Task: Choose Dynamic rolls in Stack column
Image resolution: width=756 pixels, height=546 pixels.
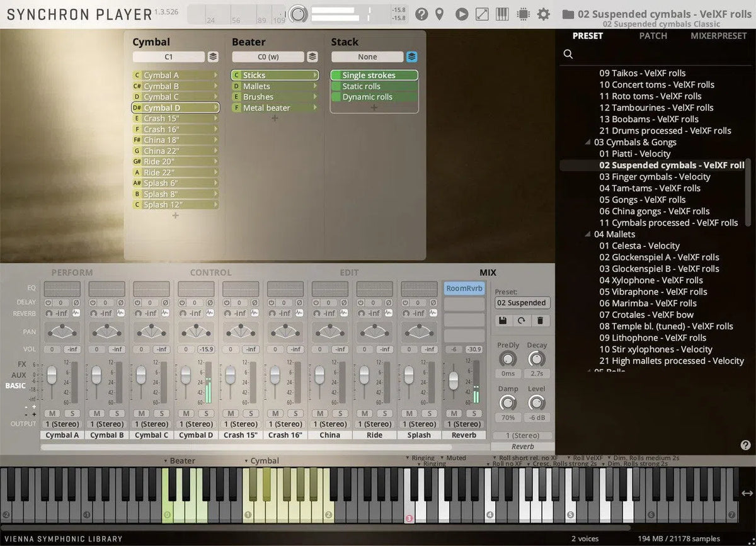Action: tap(367, 97)
